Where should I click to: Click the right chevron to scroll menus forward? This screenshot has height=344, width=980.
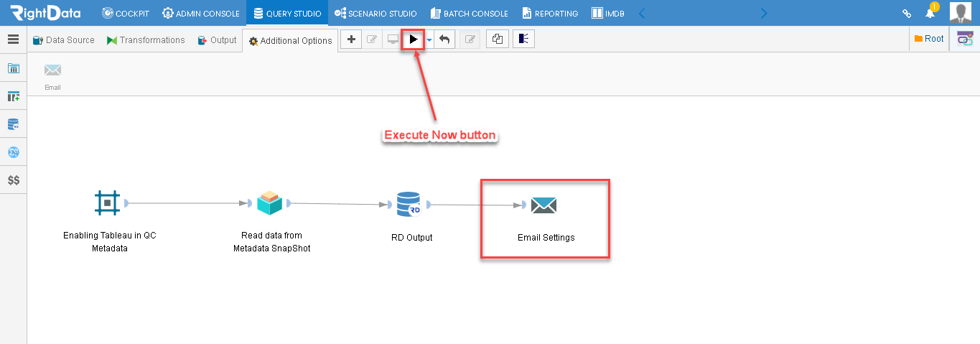tap(763, 13)
